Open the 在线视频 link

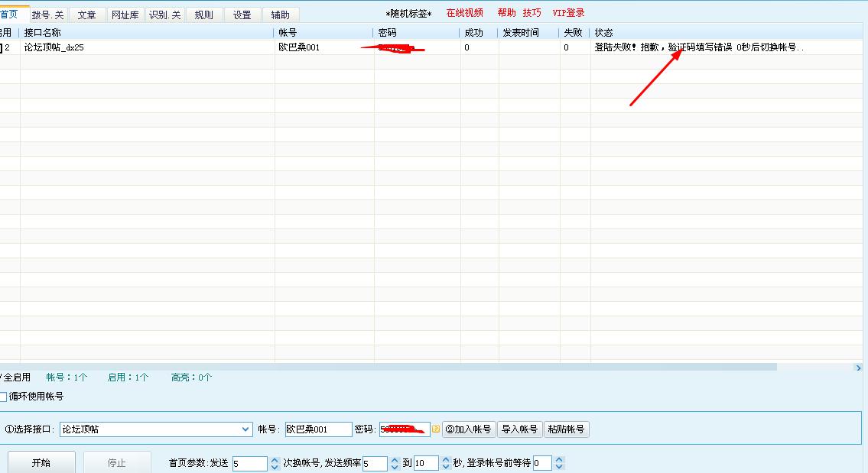click(464, 13)
